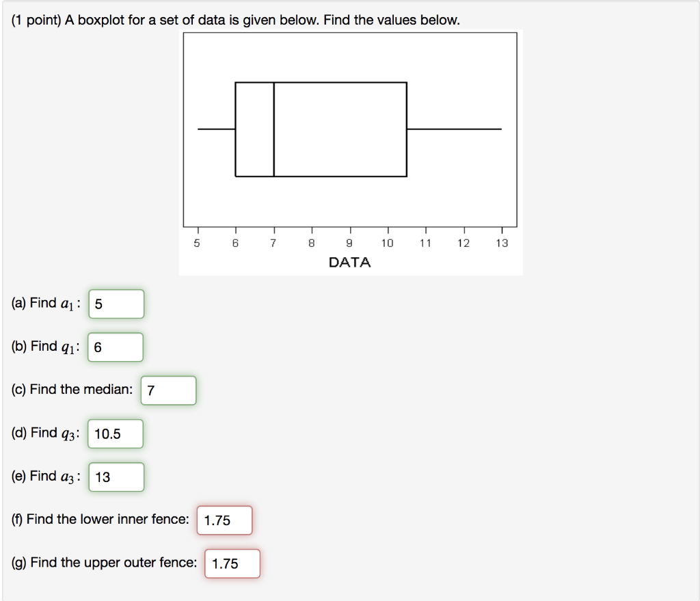Screen dimensions: 700x601
Task: Click the label Find the lower inner fence
Action: coord(98,520)
